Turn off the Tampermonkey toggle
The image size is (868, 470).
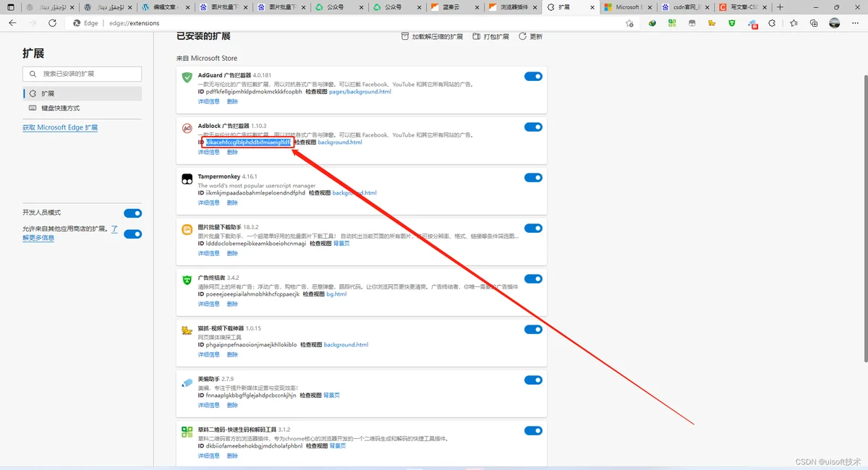coord(533,178)
